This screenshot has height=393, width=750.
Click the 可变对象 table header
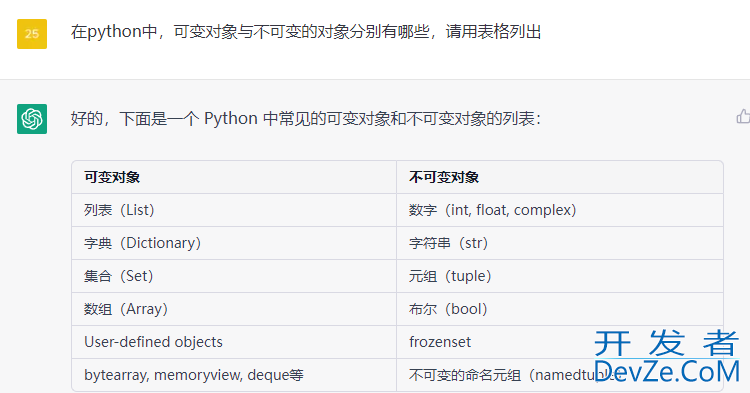pyautogui.click(x=234, y=177)
